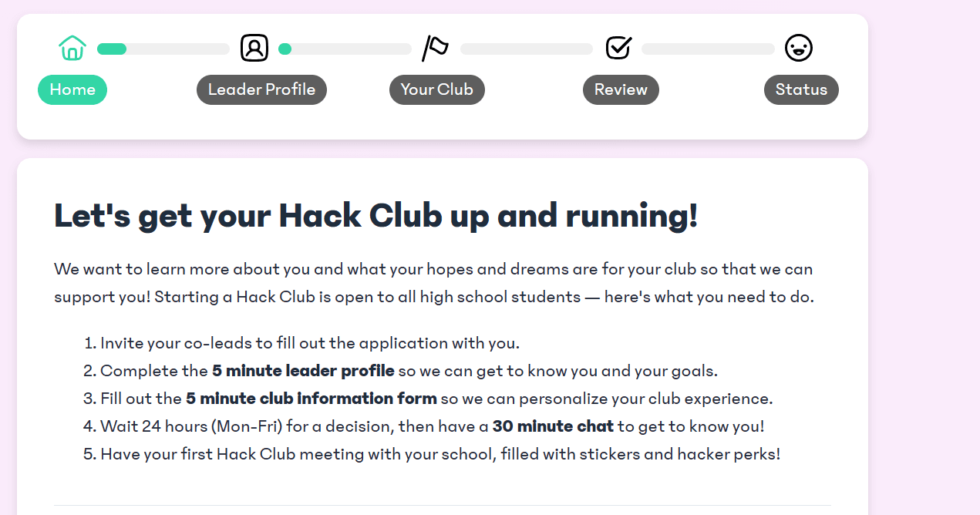
Task: Click the "Have your first Hack Club meeting" item
Action: (440, 454)
